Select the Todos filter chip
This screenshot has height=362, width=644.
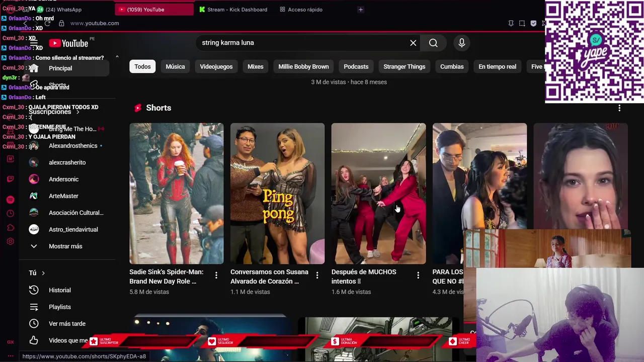pyautogui.click(x=142, y=66)
